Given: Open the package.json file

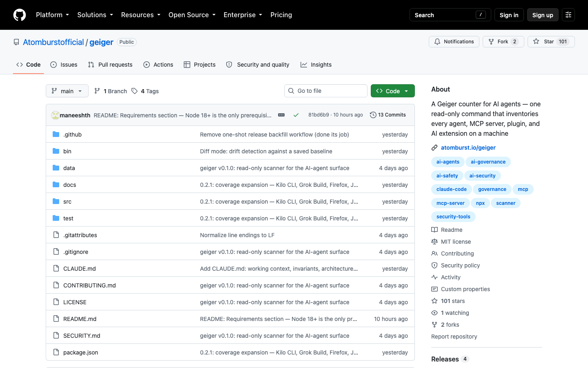Looking at the screenshot, I should tap(80, 352).
